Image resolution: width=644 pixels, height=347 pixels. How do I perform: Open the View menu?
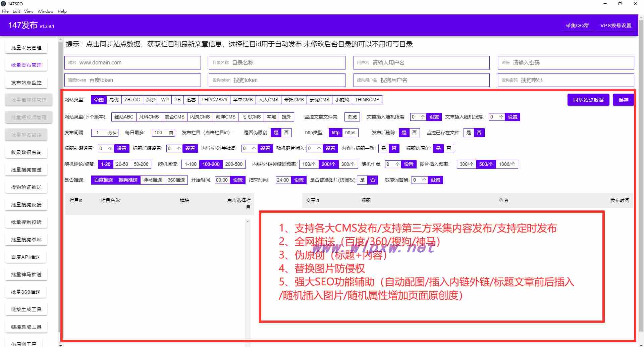tap(29, 11)
